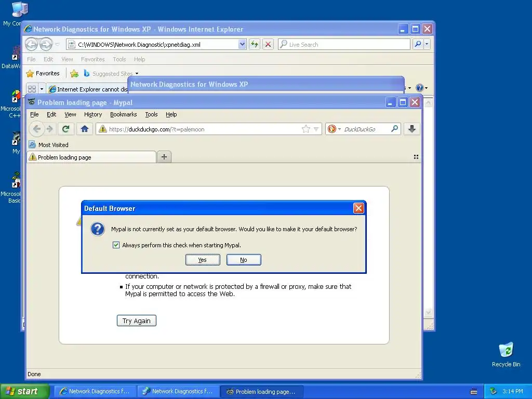Open Mypal History menu
Screen dimensions: 532x399
tap(93, 114)
